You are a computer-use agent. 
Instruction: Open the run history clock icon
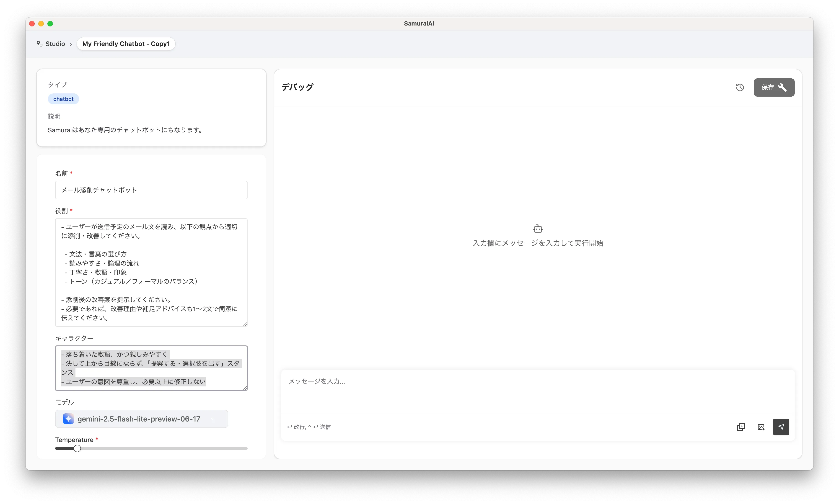[740, 88]
